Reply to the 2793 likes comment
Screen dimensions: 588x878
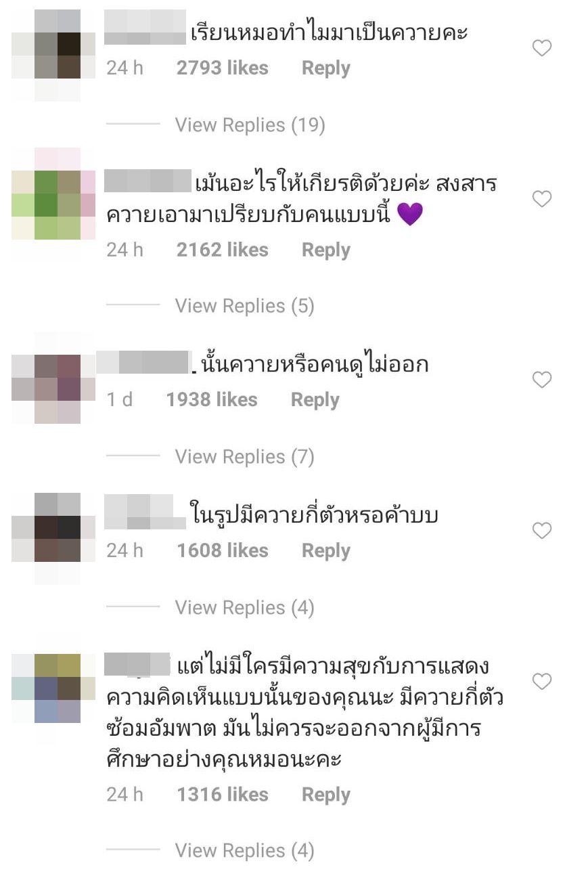point(325,68)
